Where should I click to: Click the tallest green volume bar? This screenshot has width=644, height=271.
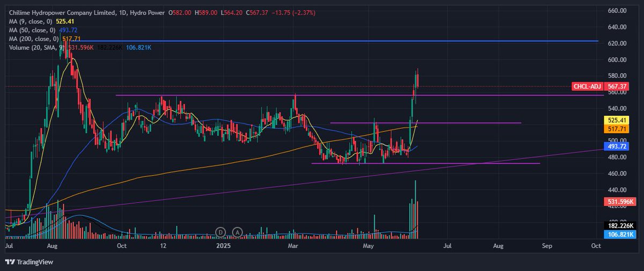coord(415,209)
